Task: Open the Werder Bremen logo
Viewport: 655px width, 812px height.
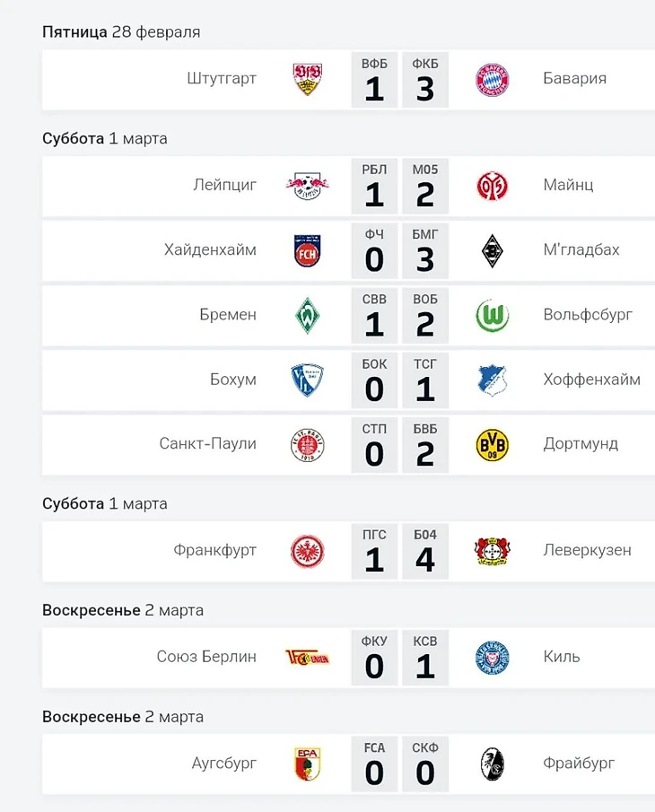Action: [x=307, y=315]
